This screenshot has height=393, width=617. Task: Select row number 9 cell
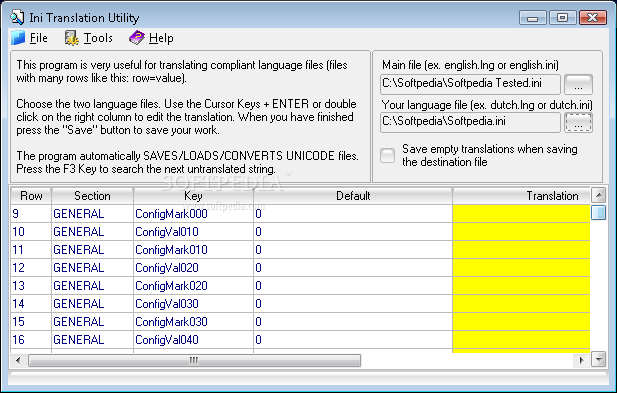click(x=31, y=214)
